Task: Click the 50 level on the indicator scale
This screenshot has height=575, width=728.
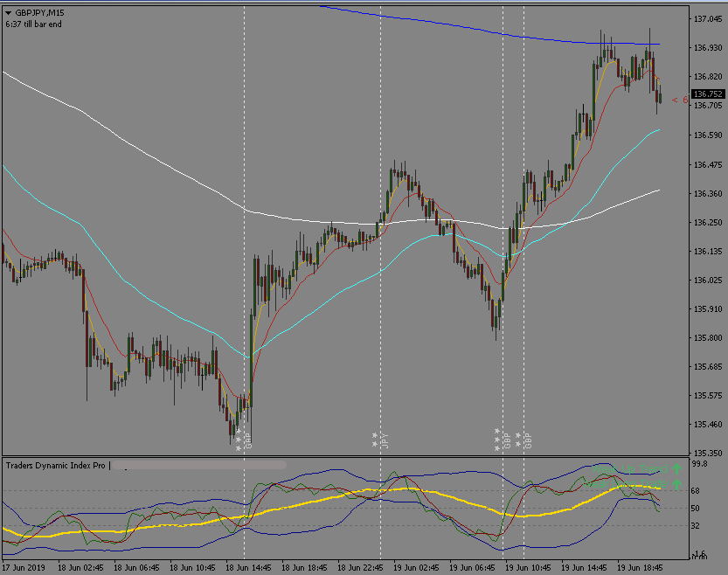Action: (x=695, y=509)
